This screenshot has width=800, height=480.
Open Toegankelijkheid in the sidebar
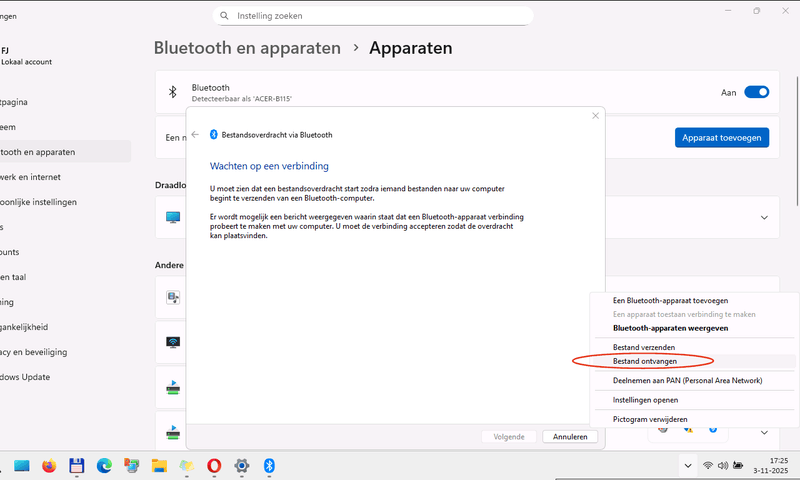pos(24,327)
